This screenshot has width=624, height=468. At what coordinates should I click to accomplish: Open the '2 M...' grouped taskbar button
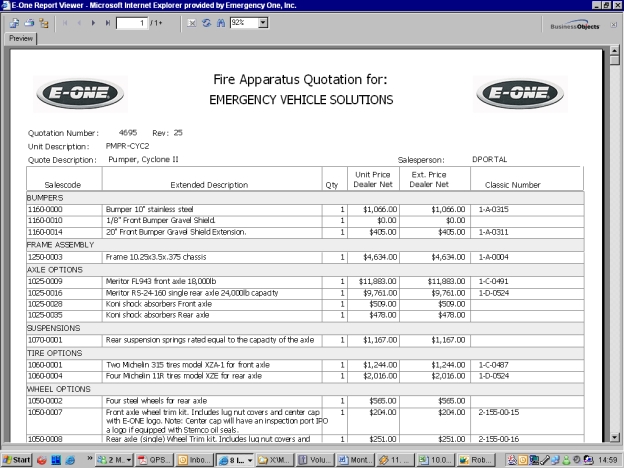pos(114,460)
